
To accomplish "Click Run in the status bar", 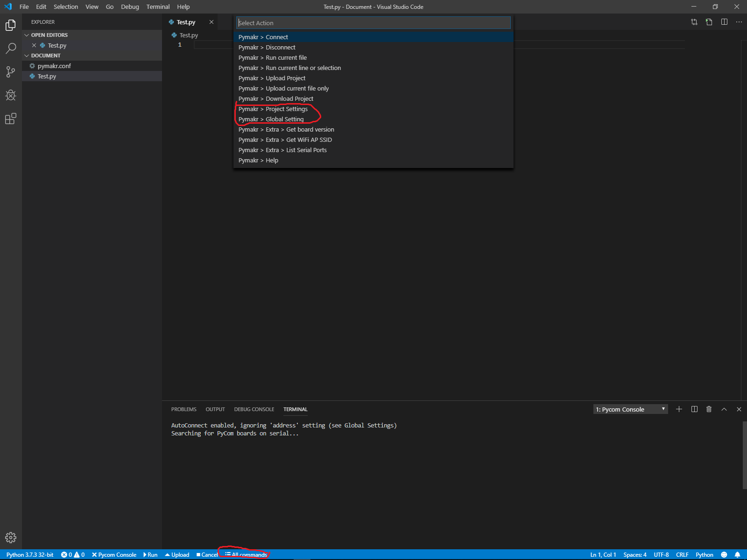I will 150,555.
